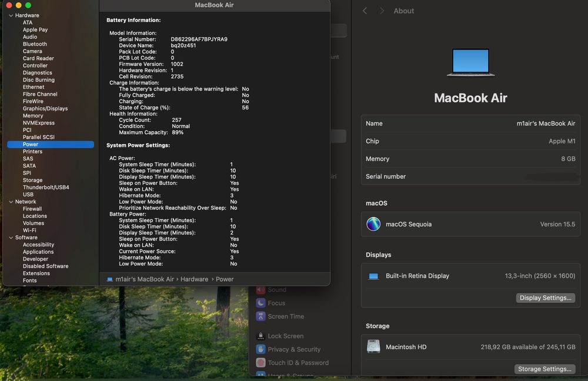Image resolution: width=588 pixels, height=381 pixels.
Task: Select PCI in Hardware list
Action: (27, 130)
